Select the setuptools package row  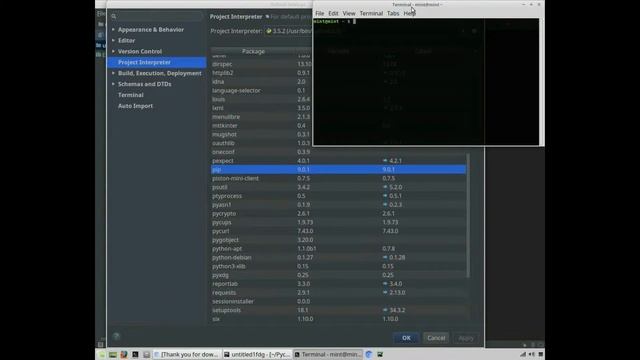(338, 310)
